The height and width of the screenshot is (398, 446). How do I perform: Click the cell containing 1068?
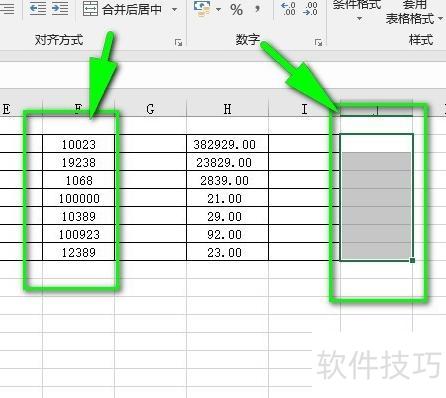coord(79,180)
